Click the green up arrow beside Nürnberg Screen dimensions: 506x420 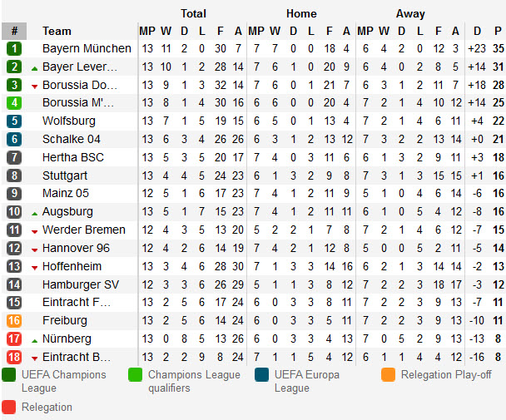(x=35, y=339)
